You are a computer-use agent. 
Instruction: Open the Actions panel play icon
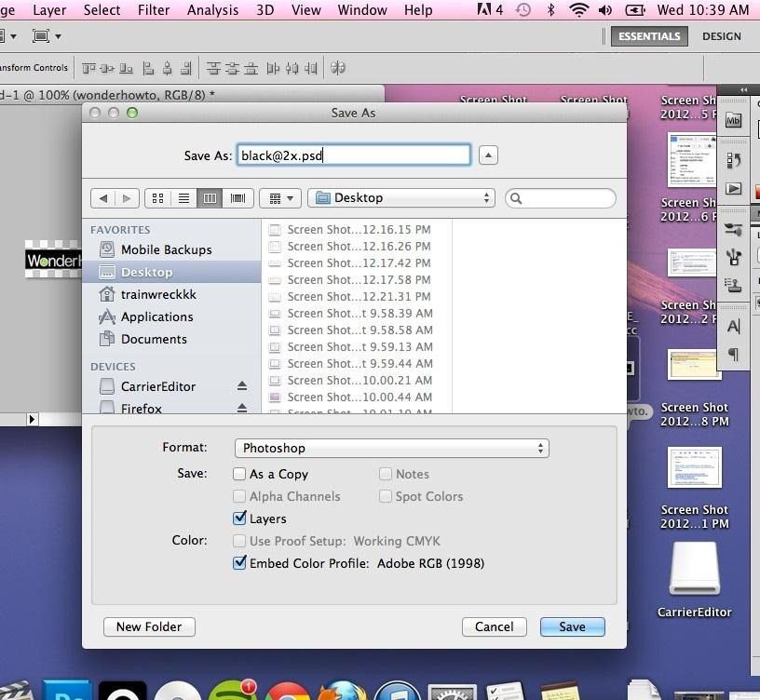pos(734,188)
